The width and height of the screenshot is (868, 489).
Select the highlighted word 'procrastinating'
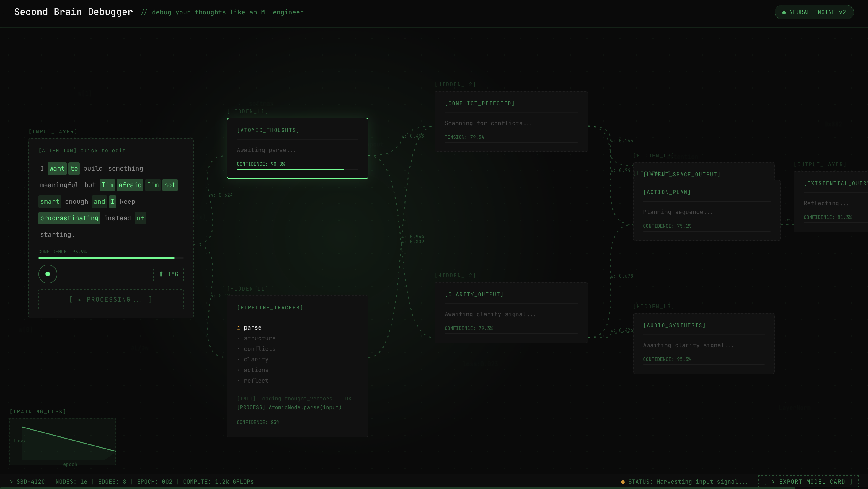69,218
